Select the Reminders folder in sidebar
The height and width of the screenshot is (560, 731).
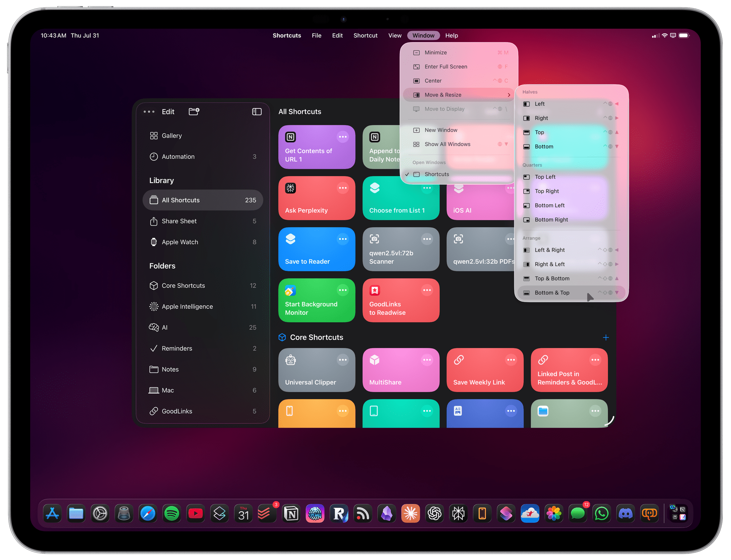click(x=203, y=348)
